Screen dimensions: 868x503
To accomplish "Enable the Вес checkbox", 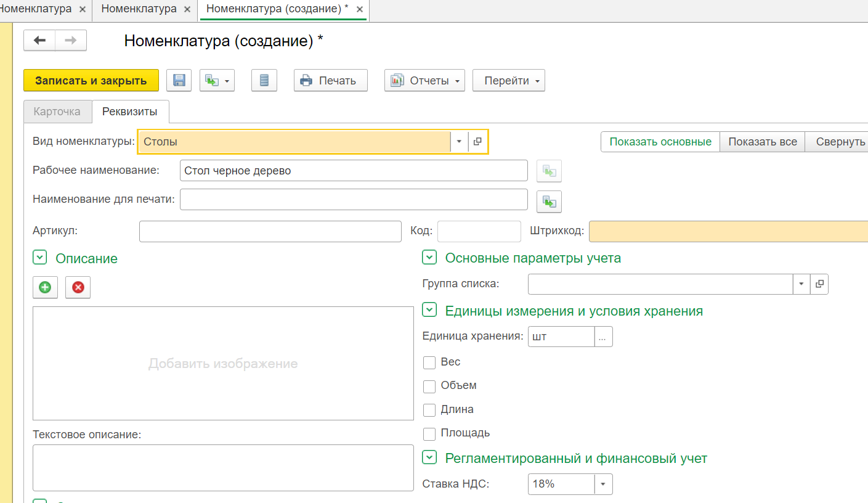I will click(x=429, y=362).
